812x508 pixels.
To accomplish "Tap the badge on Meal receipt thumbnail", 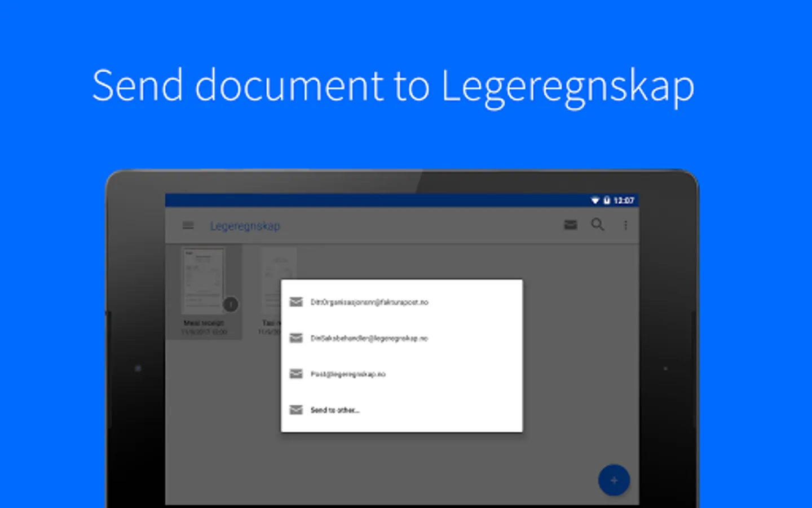I will coord(231,305).
